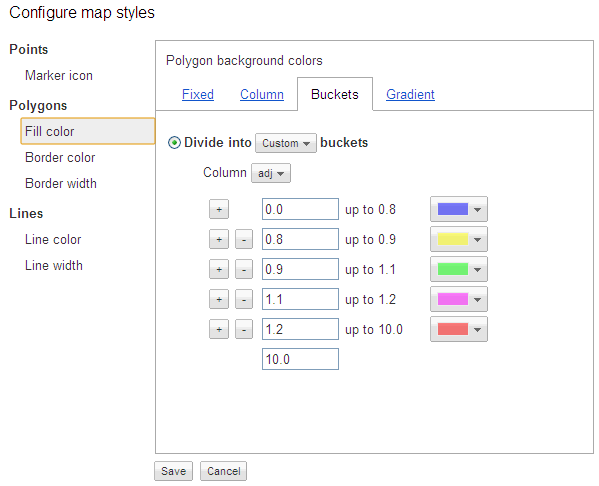Click the 0.9 bucket value field

point(300,269)
